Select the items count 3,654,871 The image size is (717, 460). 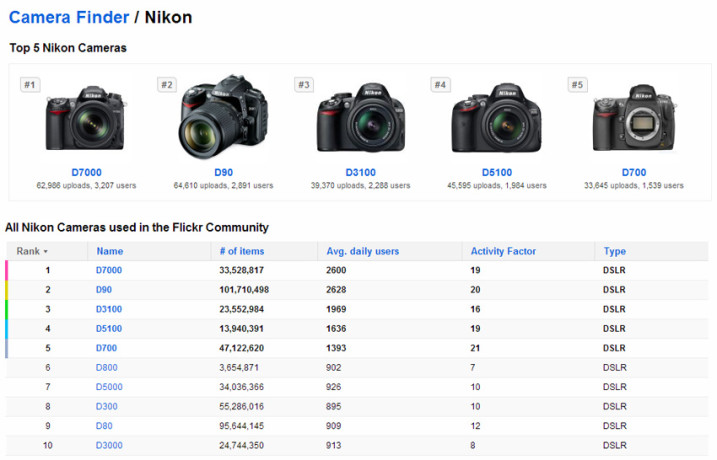(x=239, y=368)
